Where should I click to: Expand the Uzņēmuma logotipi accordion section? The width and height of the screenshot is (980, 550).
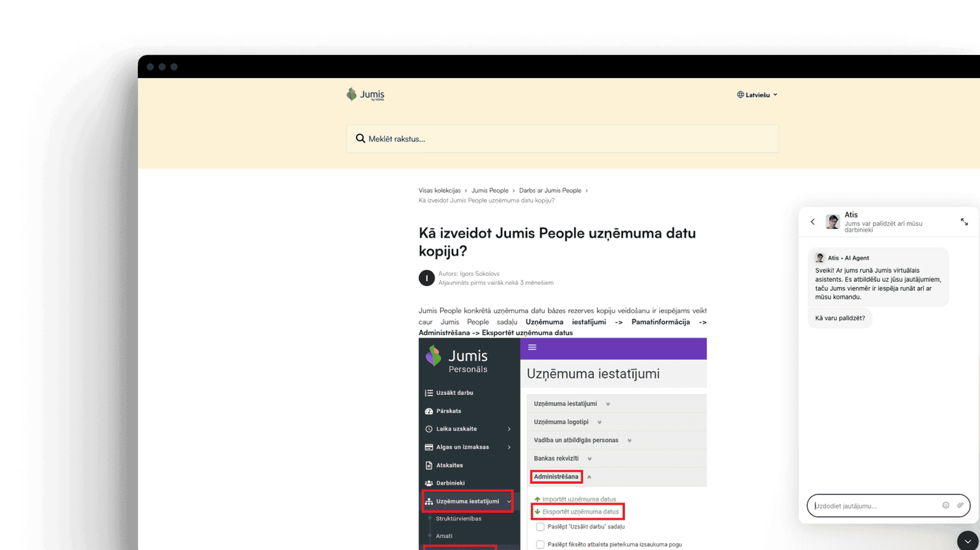(x=616, y=422)
